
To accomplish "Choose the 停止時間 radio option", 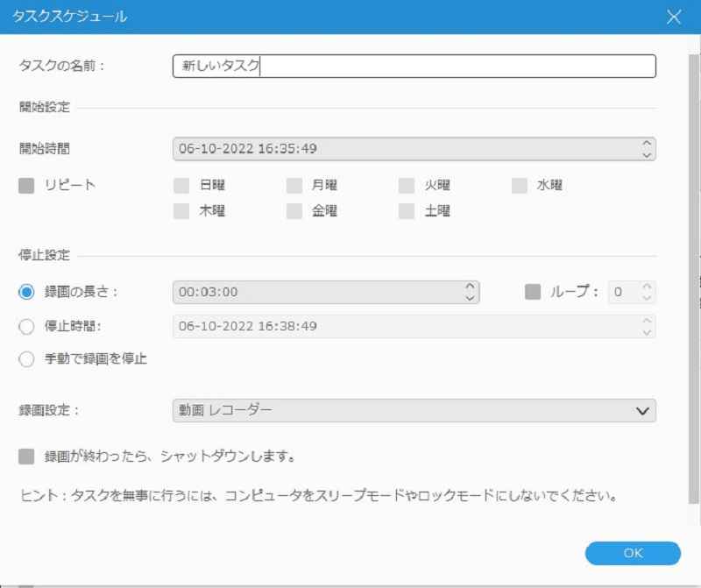I will pyautogui.click(x=26, y=326).
